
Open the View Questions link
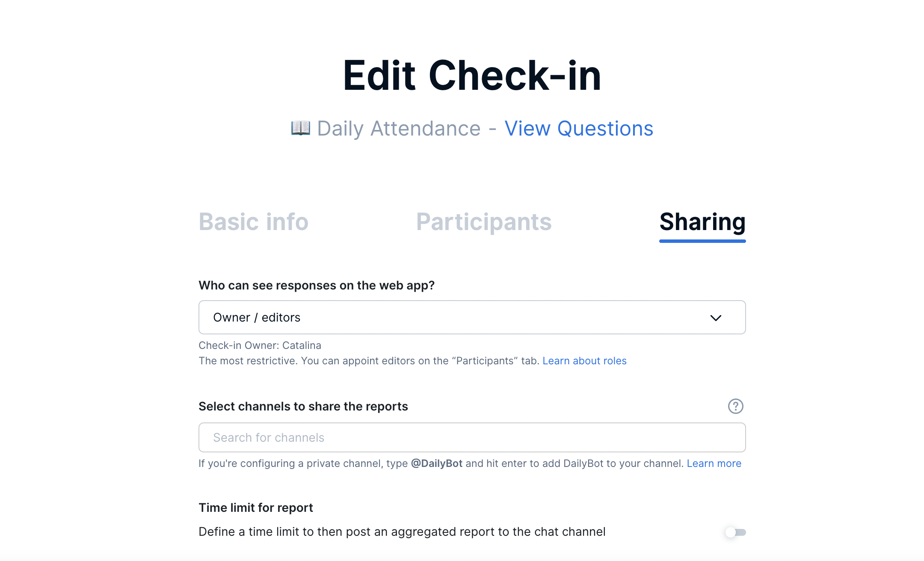click(x=579, y=128)
